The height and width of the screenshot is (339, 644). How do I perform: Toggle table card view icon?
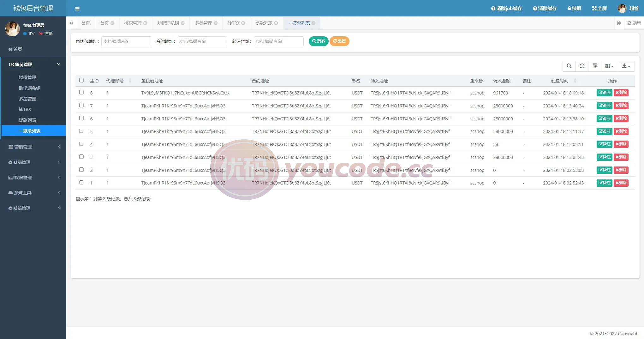point(595,66)
